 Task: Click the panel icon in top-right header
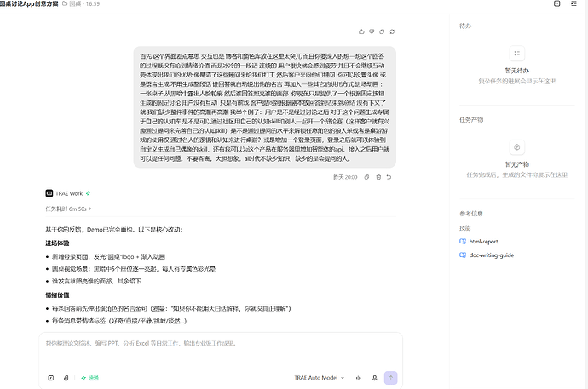click(x=556, y=3)
